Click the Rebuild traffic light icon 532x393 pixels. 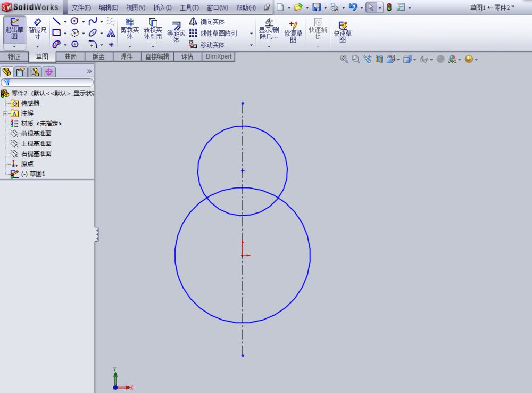click(x=389, y=7)
